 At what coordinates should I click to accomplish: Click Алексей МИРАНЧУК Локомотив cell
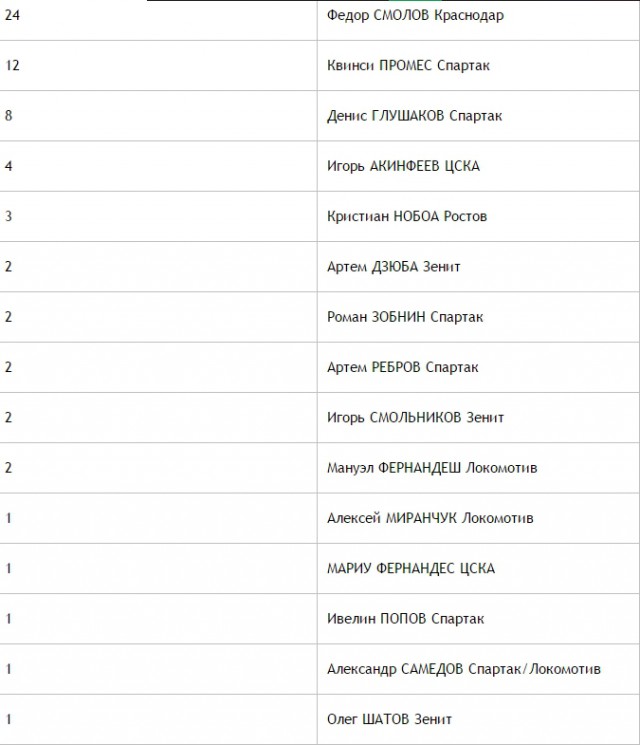click(478, 518)
